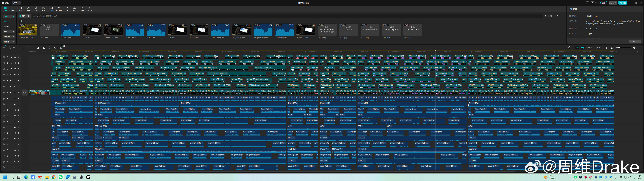Hide the iPhone16PM.mp4 video track with eye icon
Viewport: 644px width, 181px height.
click(x=11, y=63)
